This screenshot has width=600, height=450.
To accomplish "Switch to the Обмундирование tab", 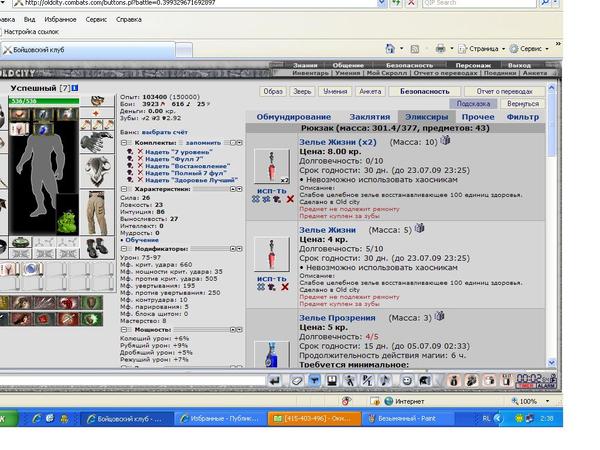I will click(x=293, y=117).
